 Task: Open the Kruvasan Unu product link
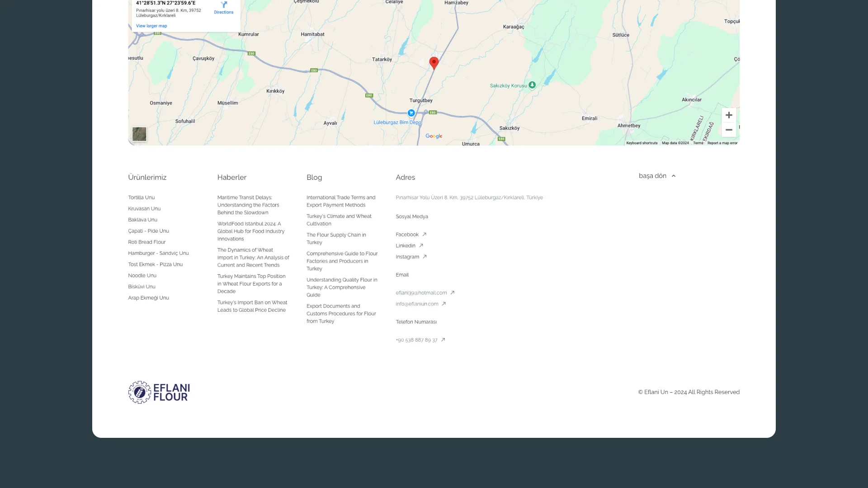point(144,209)
